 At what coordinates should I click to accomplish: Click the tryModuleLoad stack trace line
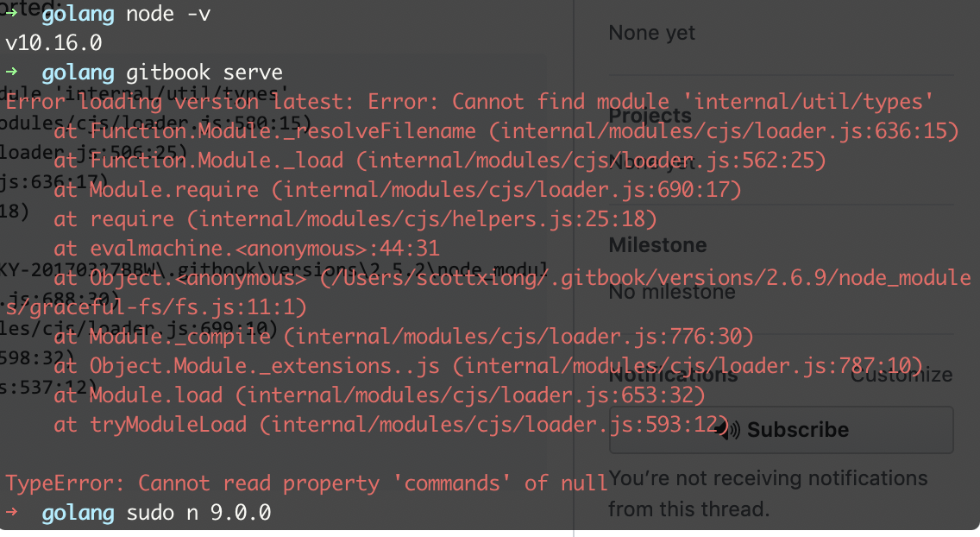(392, 425)
